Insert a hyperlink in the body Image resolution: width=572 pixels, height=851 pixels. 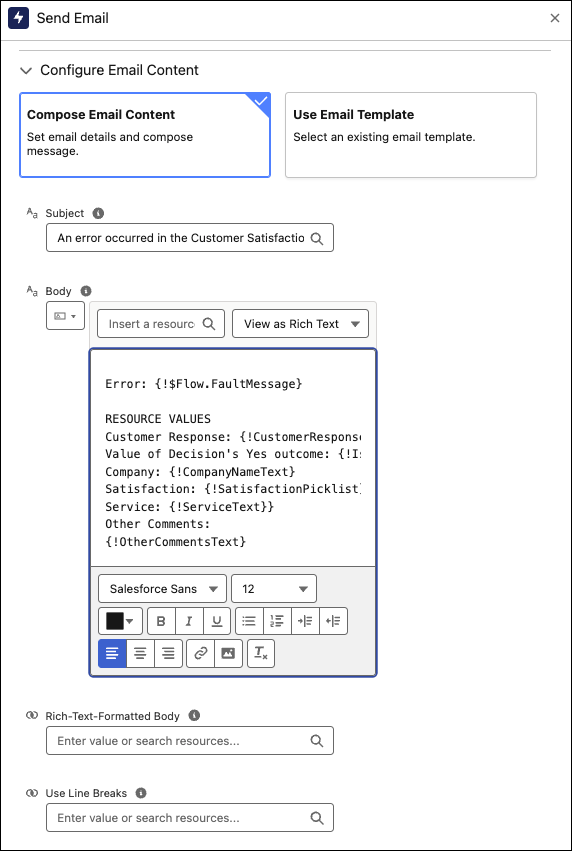click(x=201, y=653)
